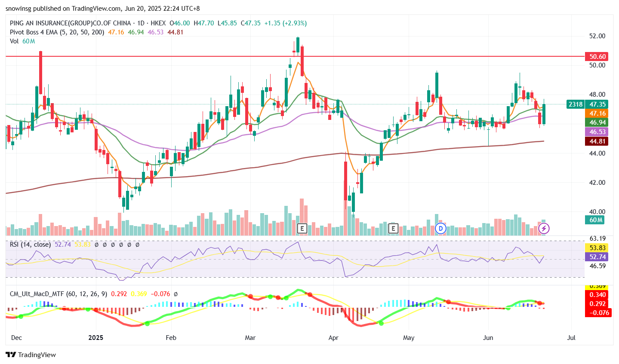Click the H47.70 high value
Screen dimensions: 619x364
click(x=203, y=23)
